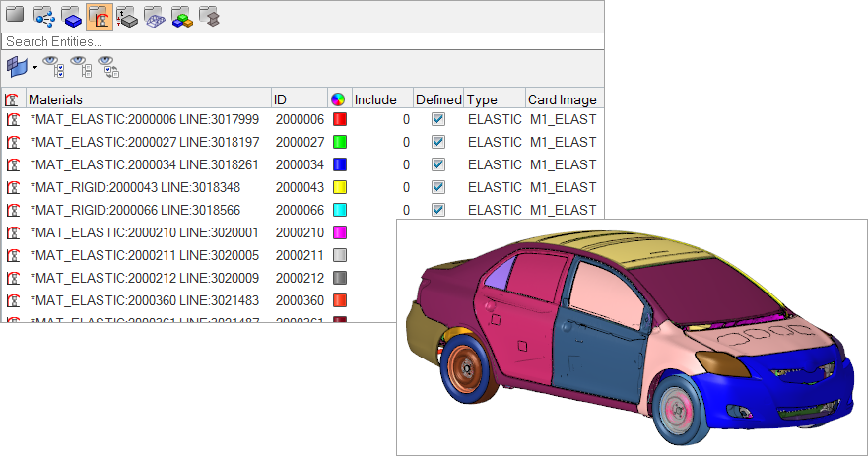Open the plain folder Model view
This screenshot has height=456, width=868.
15,16
